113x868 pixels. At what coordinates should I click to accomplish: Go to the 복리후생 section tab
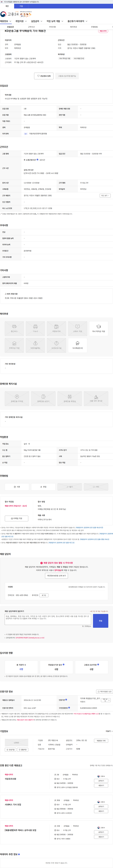(73, 27)
